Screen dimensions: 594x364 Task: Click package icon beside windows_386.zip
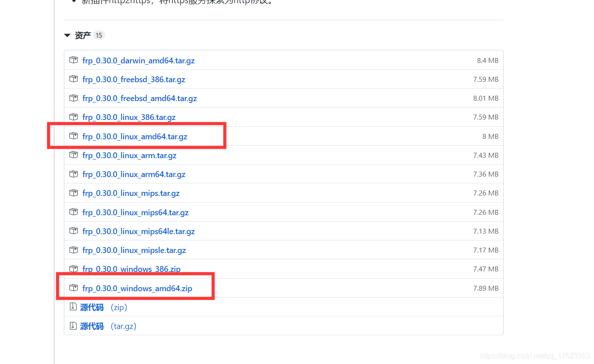pyautogui.click(x=73, y=268)
